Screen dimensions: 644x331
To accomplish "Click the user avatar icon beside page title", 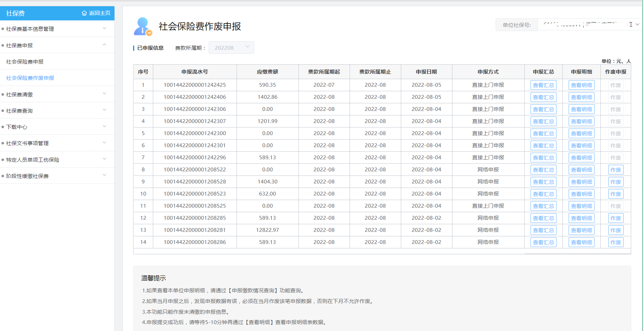I will [x=142, y=27].
